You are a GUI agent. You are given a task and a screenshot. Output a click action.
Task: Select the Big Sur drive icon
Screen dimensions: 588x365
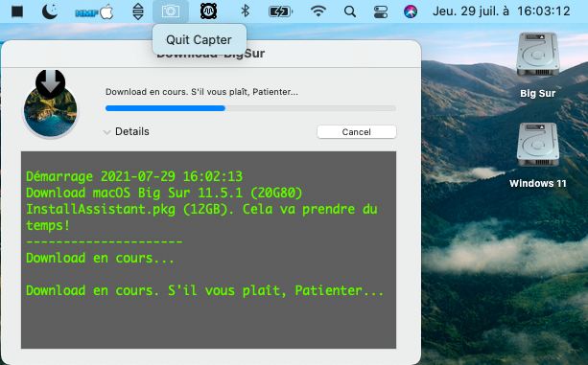pyautogui.click(x=538, y=55)
